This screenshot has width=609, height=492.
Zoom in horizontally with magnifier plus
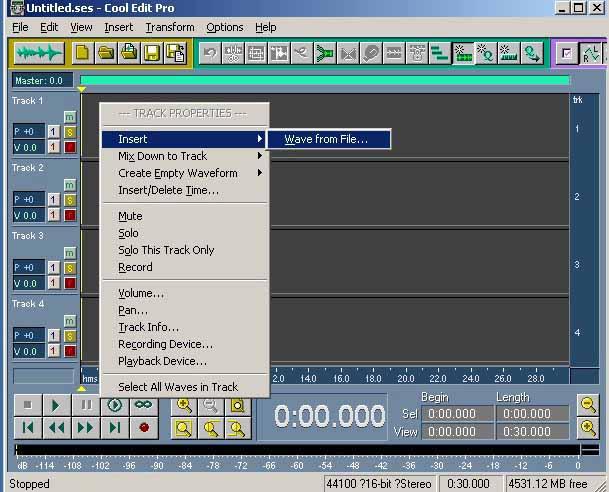[185, 405]
